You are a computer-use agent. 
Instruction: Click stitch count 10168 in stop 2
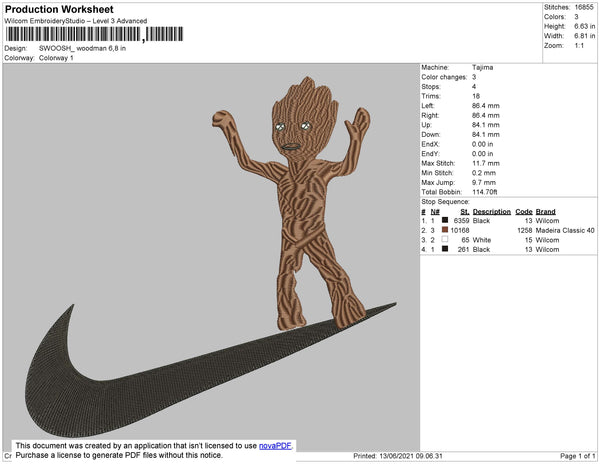tap(460, 230)
